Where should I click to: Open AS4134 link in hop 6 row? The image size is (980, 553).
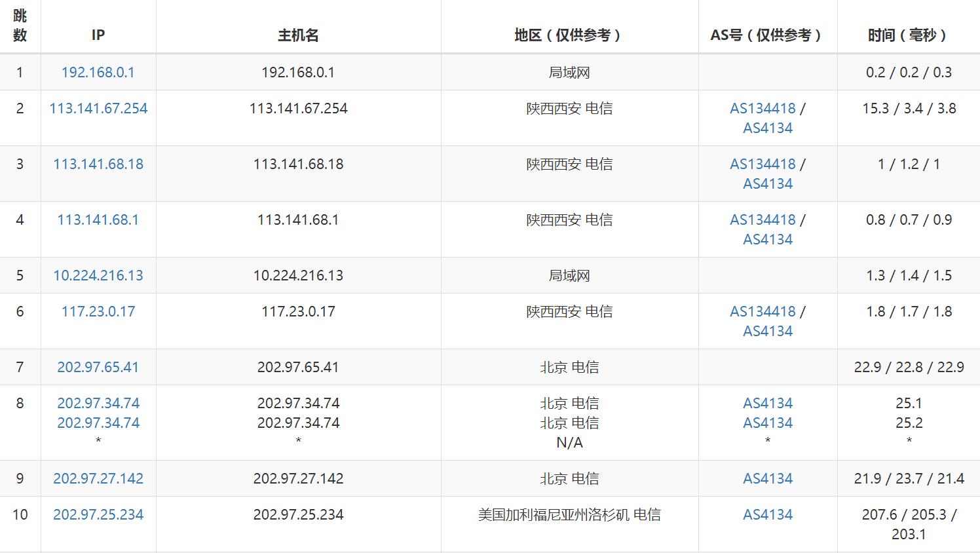pos(768,331)
